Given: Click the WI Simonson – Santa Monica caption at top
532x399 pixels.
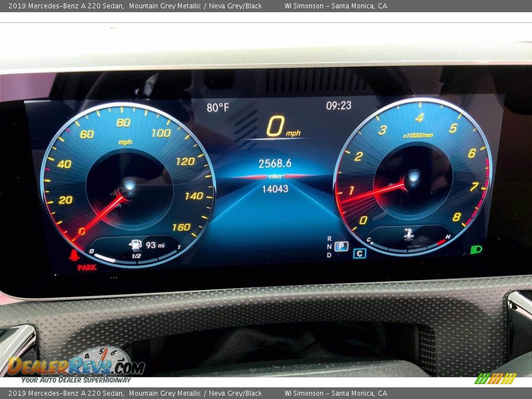Looking at the screenshot, I should point(336,6).
